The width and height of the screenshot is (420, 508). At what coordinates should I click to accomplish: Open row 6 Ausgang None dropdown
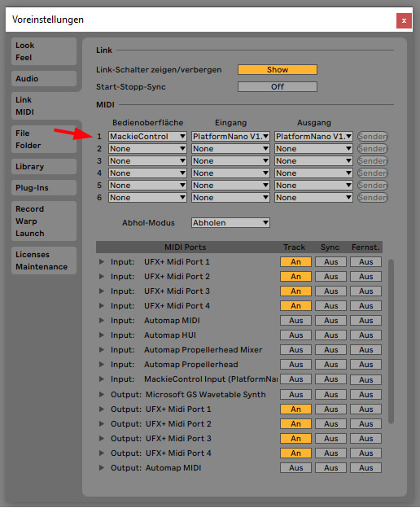pyautogui.click(x=313, y=198)
